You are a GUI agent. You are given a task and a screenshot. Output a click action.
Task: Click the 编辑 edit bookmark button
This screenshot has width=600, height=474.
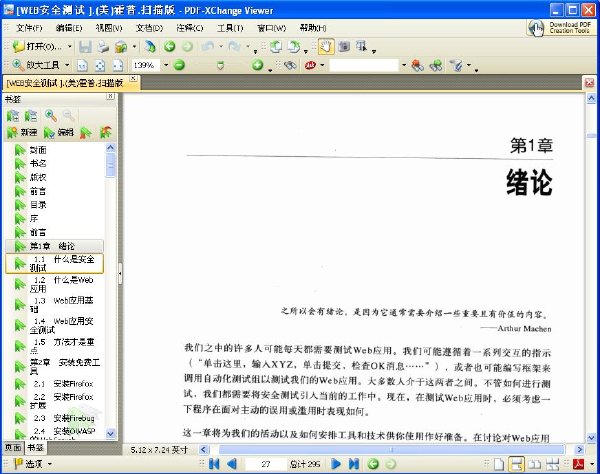pos(59,132)
